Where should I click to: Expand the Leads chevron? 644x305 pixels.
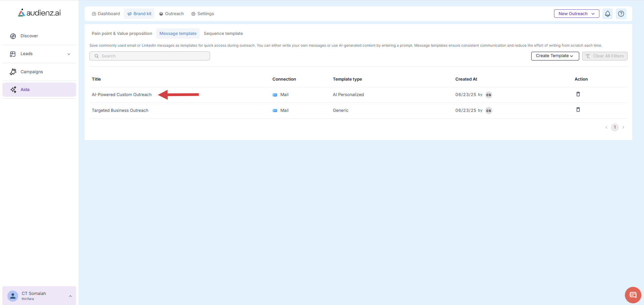click(69, 54)
